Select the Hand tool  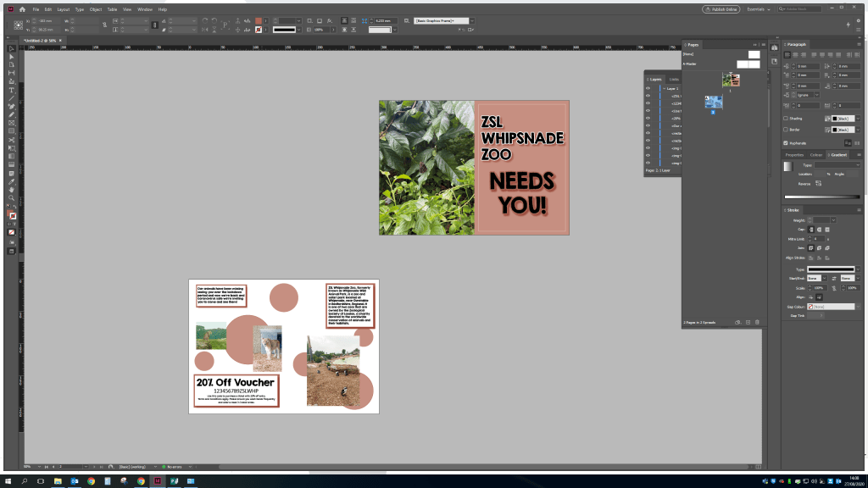12,189
